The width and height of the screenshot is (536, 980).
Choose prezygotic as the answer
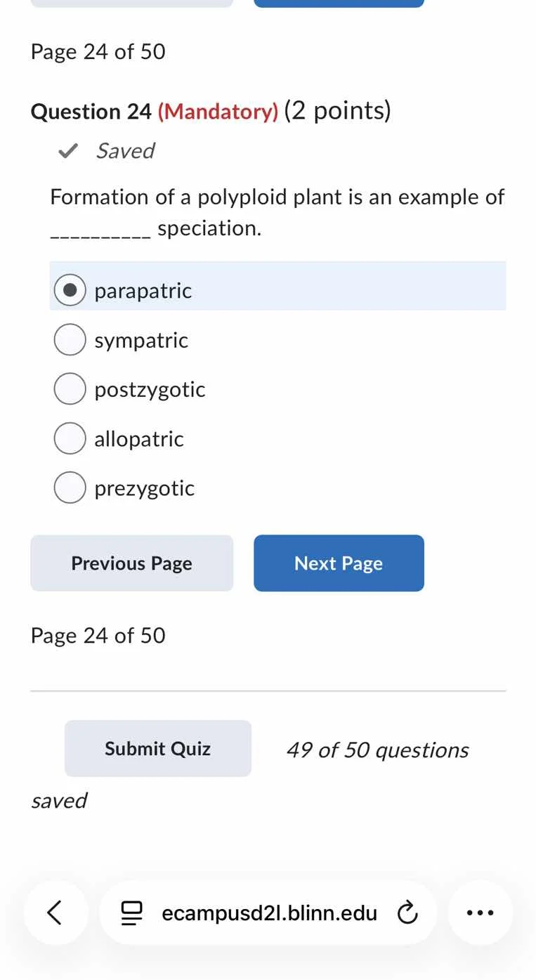click(x=70, y=487)
